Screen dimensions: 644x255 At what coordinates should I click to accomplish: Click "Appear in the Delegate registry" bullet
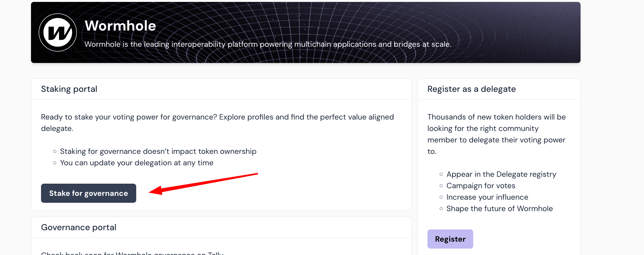pyautogui.click(x=501, y=174)
